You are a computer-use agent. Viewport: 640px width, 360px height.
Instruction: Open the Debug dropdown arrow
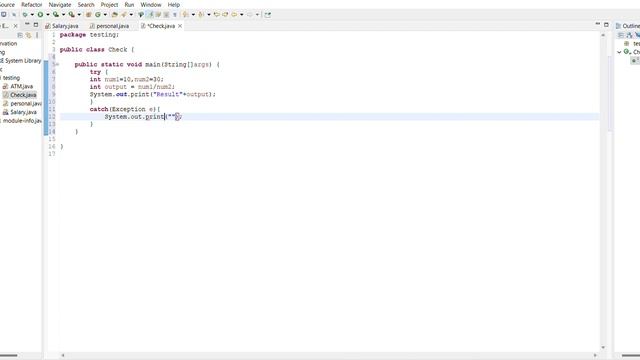click(x=32, y=15)
